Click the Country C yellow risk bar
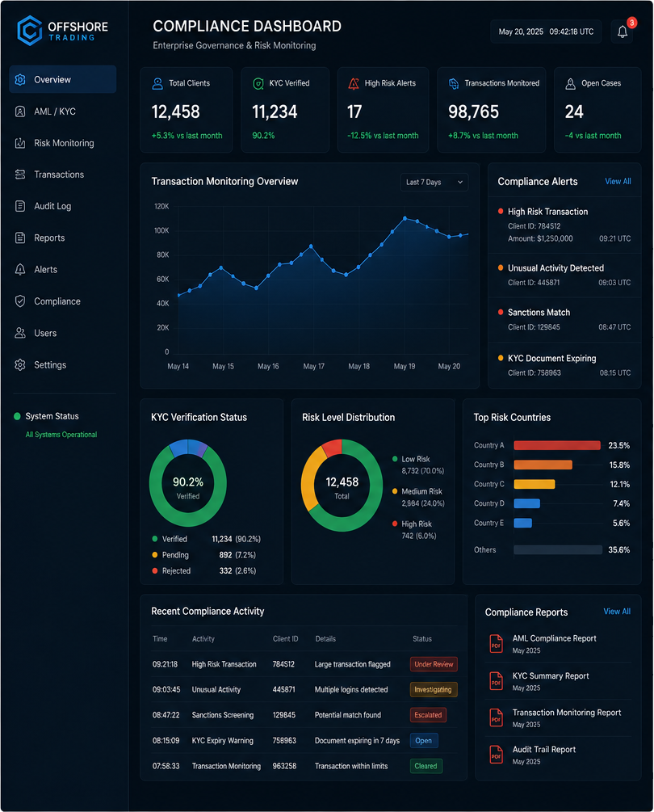Image resolution: width=654 pixels, height=812 pixels. click(x=534, y=484)
